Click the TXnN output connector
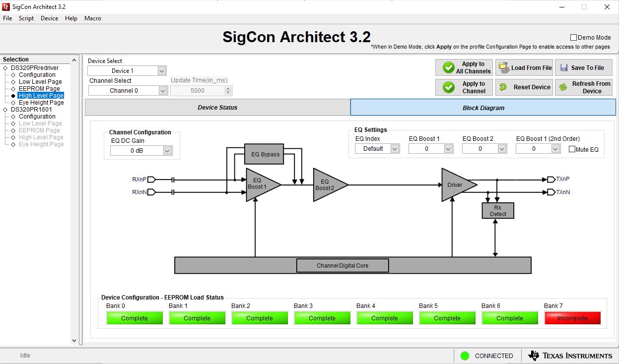The image size is (619, 364). pyautogui.click(x=551, y=192)
